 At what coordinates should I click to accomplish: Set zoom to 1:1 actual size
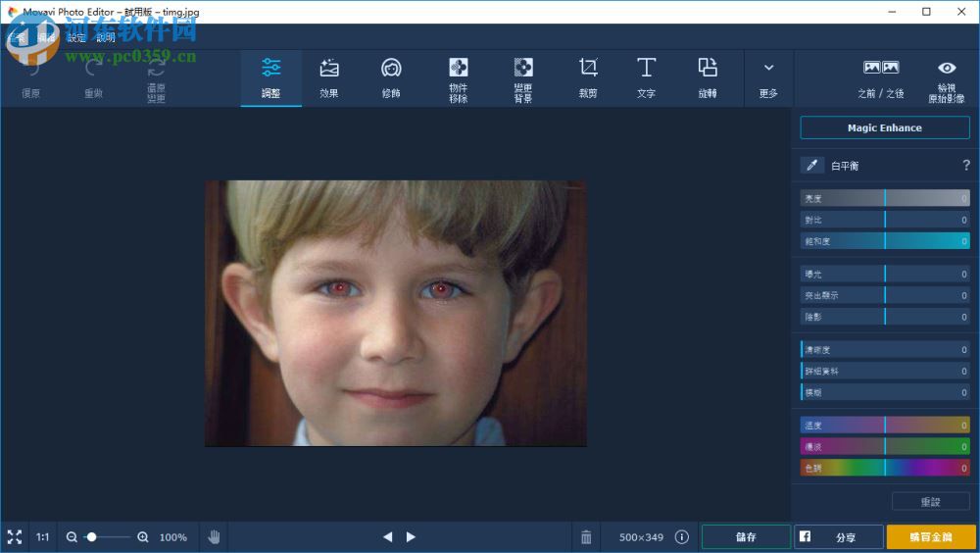(42, 536)
